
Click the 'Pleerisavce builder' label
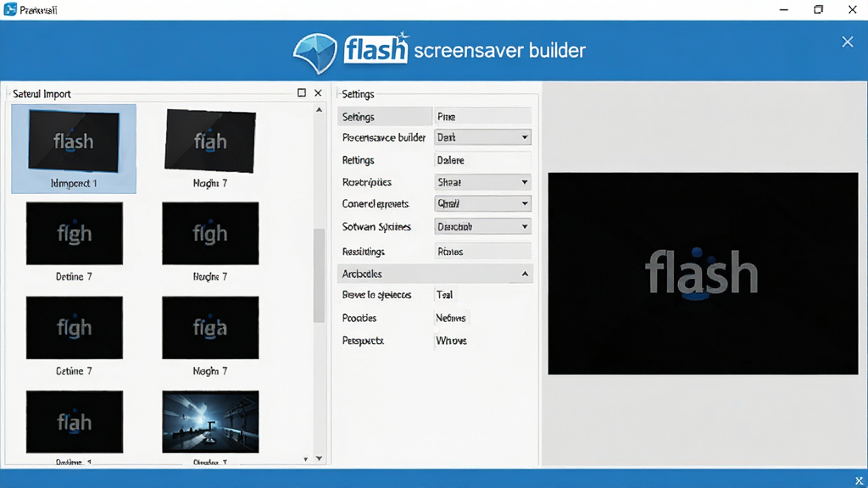384,137
